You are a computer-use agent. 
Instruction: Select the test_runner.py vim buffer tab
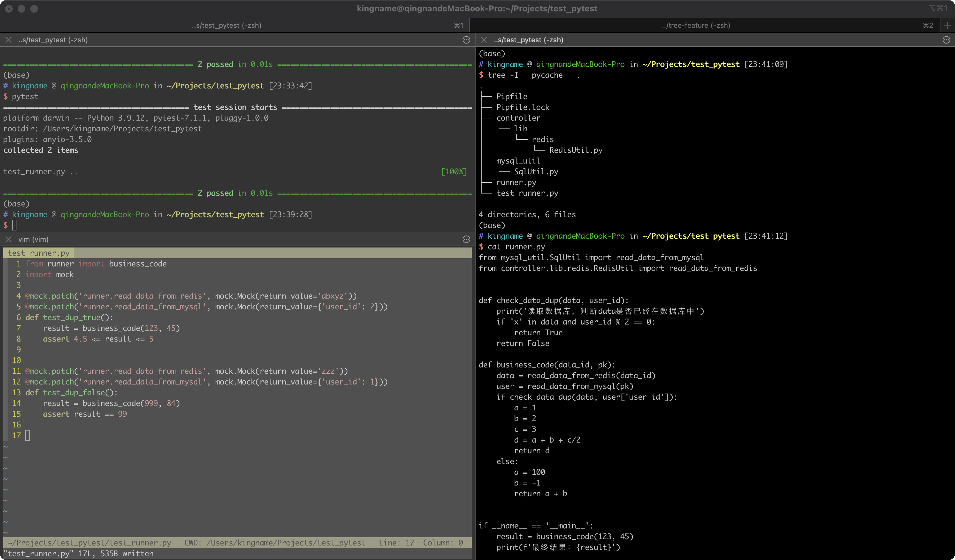pos(38,253)
